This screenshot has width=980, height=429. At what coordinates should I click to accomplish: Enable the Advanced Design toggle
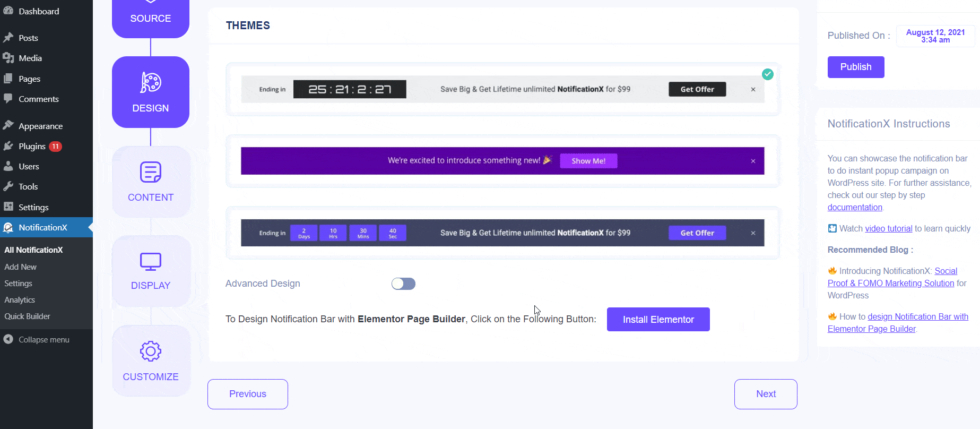coord(403,284)
